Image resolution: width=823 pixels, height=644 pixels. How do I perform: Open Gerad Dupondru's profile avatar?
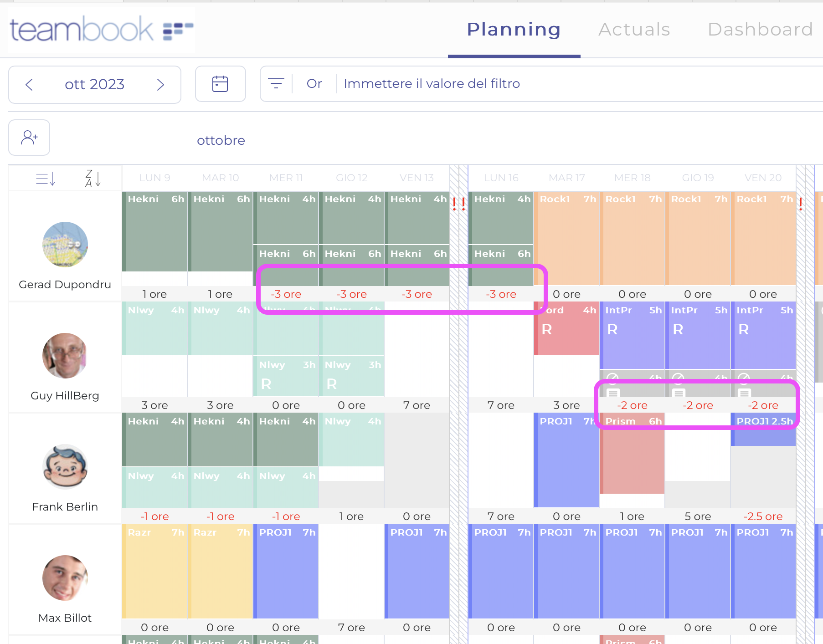tap(65, 245)
